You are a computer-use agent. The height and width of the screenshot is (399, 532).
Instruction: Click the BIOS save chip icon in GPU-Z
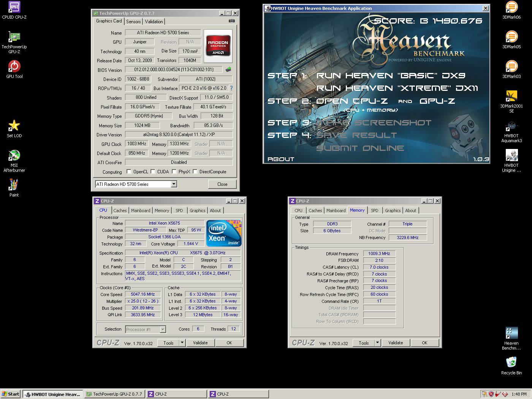click(228, 70)
